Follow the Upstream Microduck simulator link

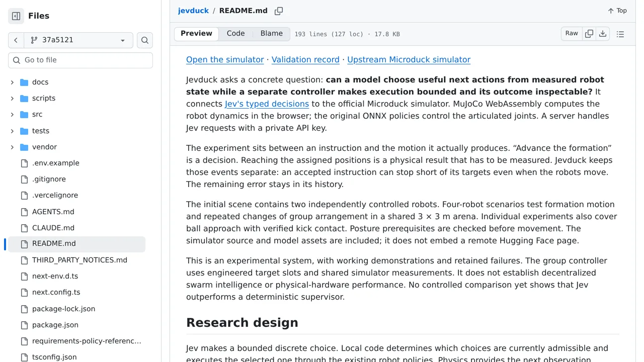409,59
